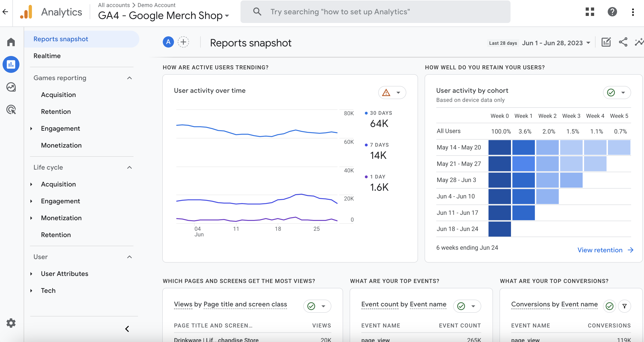Expand Engagement under Life cycle
Screen dimensions: 644x342
coord(31,201)
